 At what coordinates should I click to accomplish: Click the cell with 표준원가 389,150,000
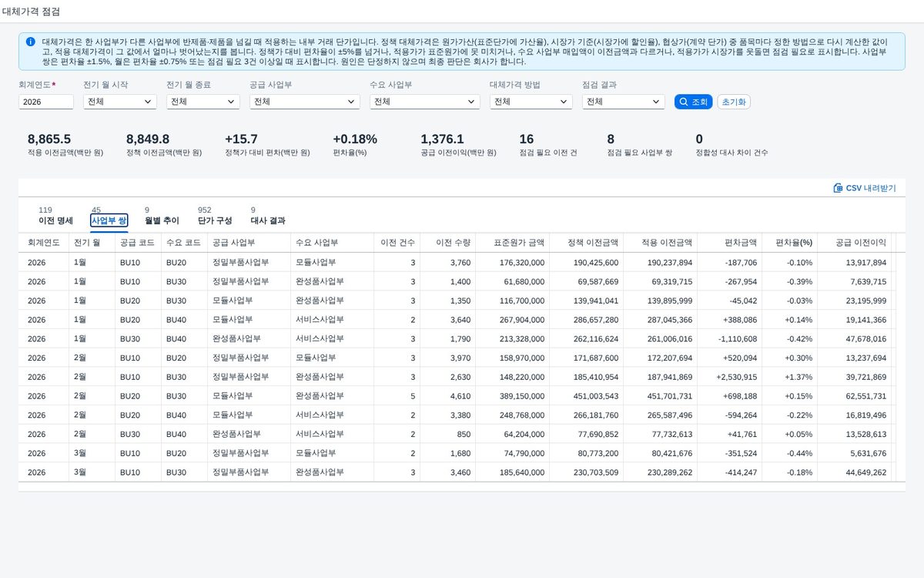point(513,396)
